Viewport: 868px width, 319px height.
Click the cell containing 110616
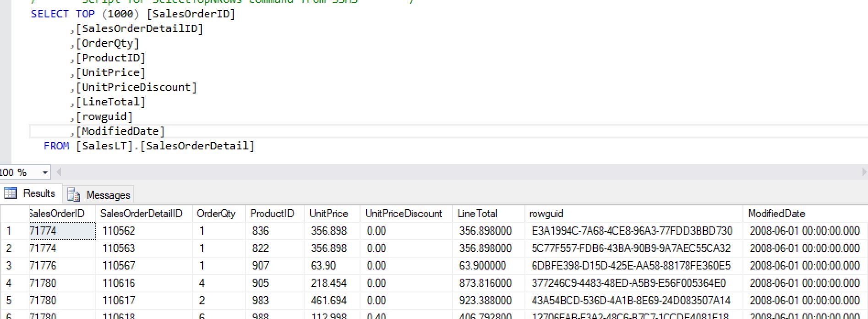pos(143,283)
